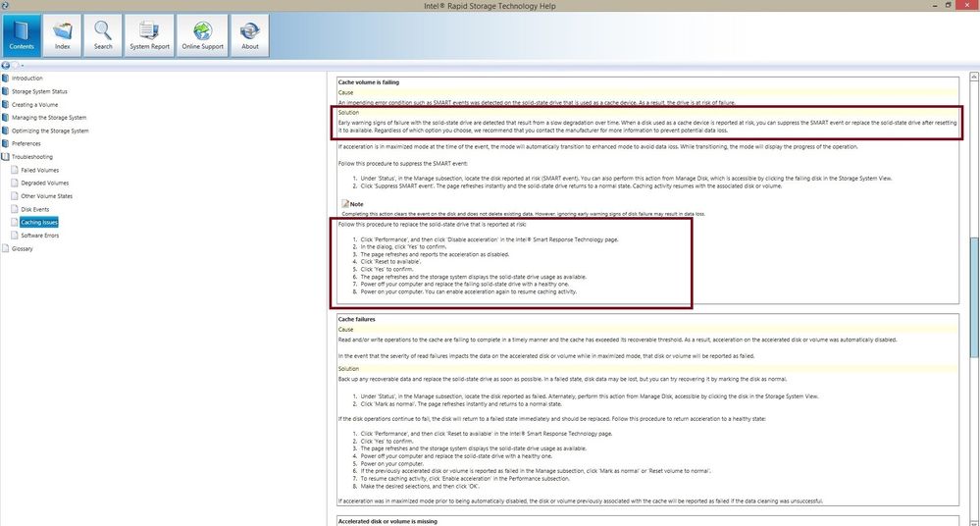Click the page icon beside Degraded Volumes

pos(15,184)
